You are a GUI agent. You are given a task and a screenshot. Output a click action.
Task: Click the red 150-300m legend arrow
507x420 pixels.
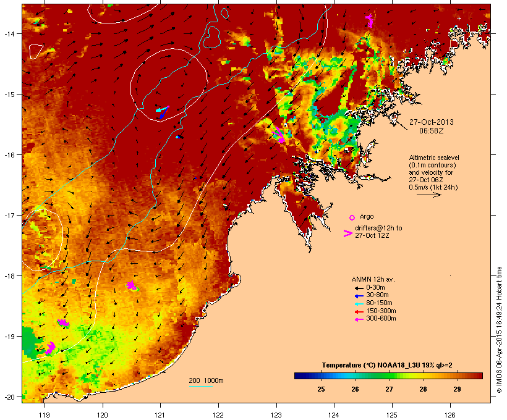click(359, 312)
